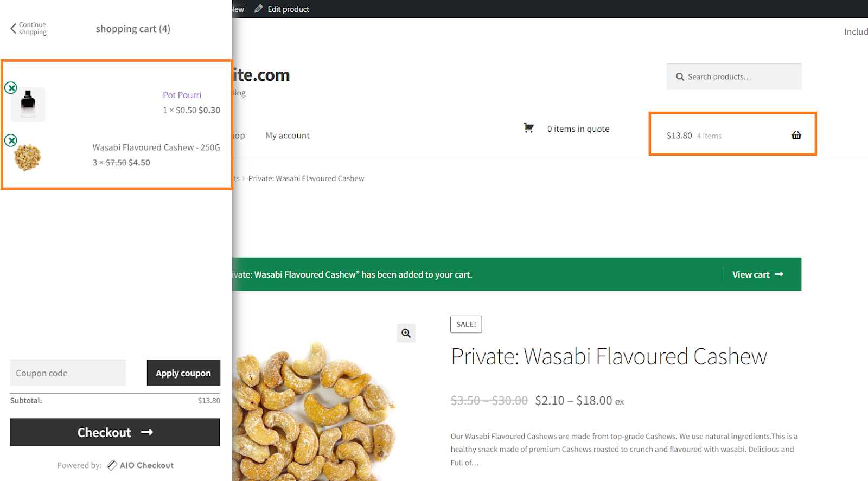Focus the Search products field
Image resolution: width=868 pixels, height=481 pixels.
pyautogui.click(x=734, y=76)
